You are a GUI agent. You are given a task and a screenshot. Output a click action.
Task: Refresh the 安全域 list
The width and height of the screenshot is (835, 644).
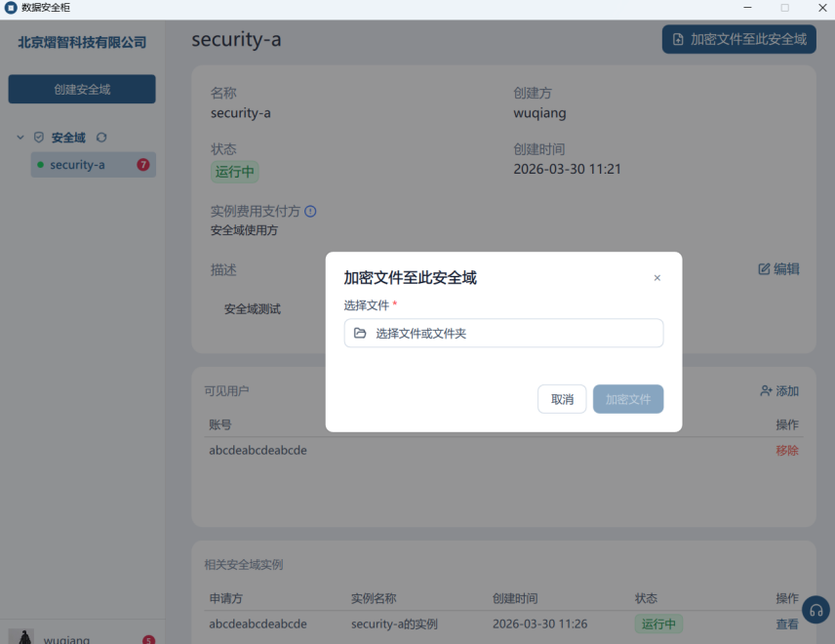[x=101, y=138]
